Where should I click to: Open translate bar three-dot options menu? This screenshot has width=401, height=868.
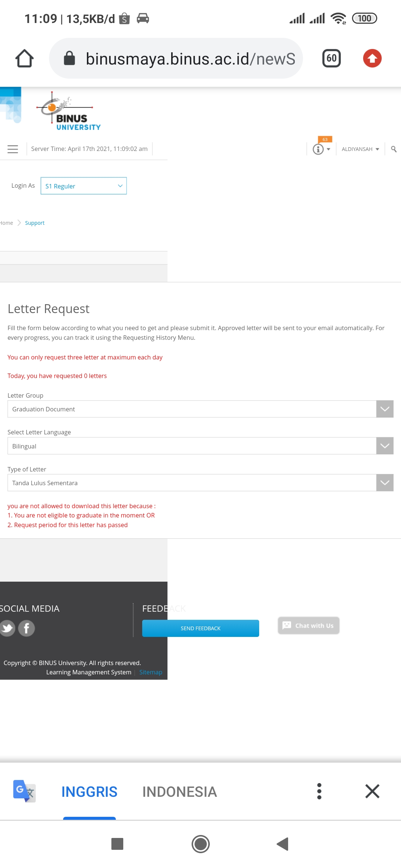(319, 791)
